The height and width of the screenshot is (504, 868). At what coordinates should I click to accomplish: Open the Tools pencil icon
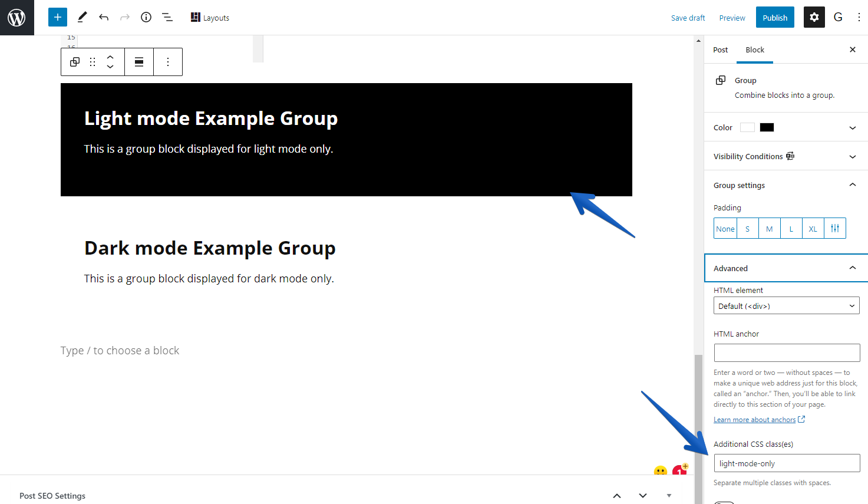click(x=82, y=17)
